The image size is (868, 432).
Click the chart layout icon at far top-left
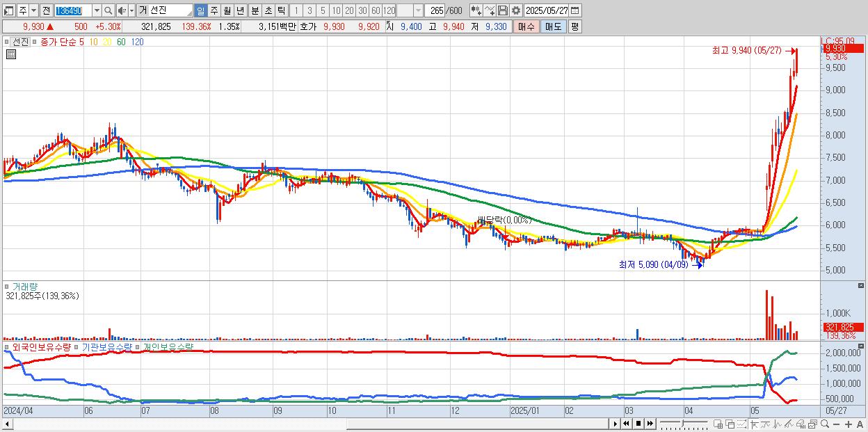pyautogui.click(x=9, y=11)
